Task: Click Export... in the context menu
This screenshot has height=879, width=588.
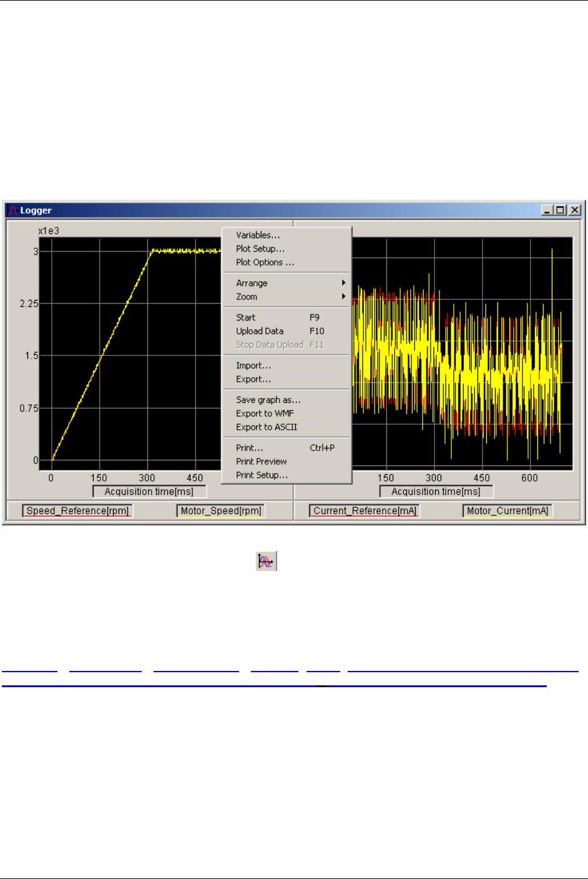Action: [253, 379]
